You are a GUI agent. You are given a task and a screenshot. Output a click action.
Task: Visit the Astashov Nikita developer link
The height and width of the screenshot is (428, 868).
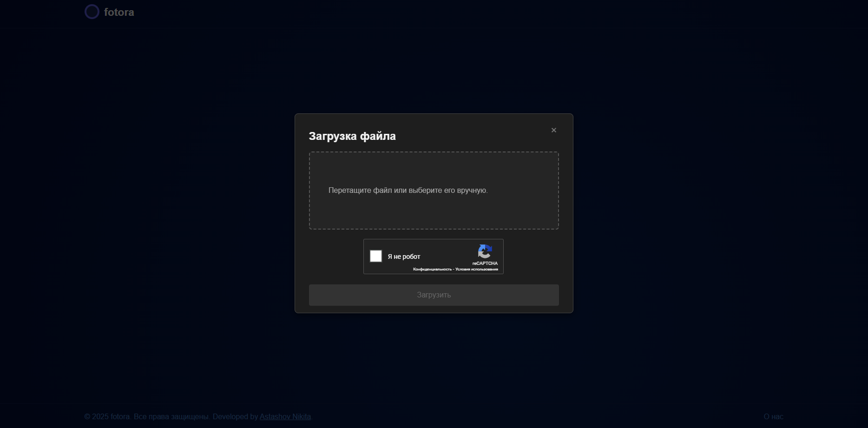(x=285, y=416)
